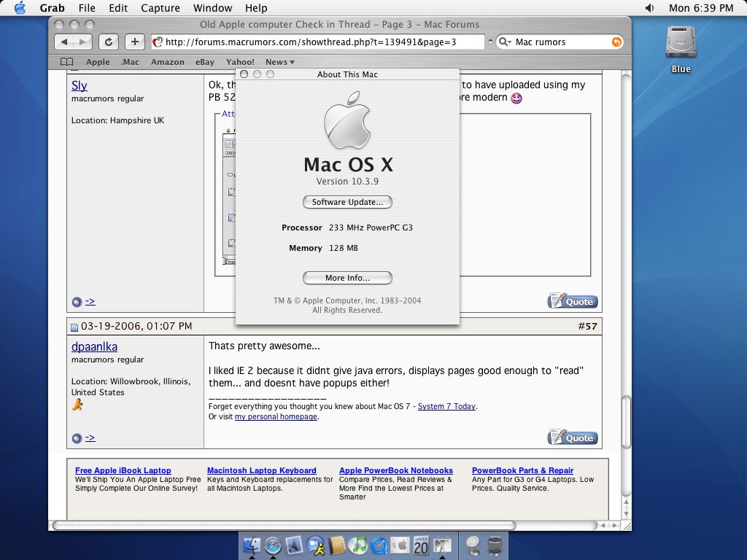Click the Yahoo! bookmark
The width and height of the screenshot is (747, 560).
click(x=240, y=62)
